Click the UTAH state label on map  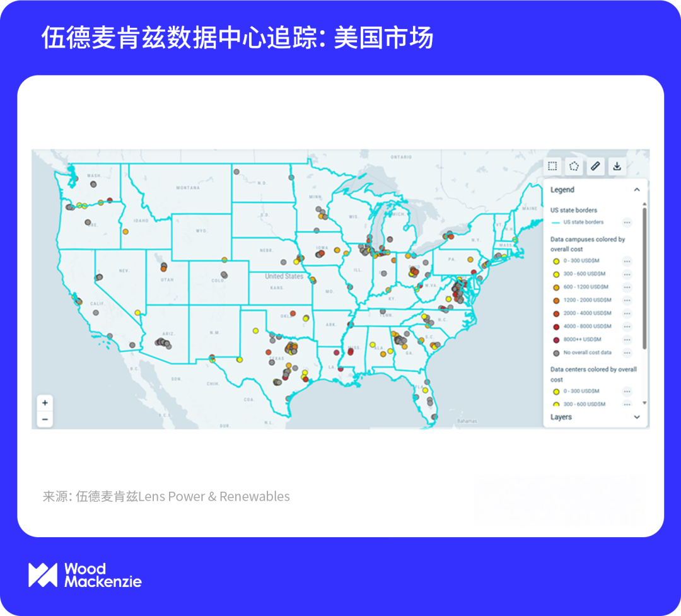tap(167, 280)
